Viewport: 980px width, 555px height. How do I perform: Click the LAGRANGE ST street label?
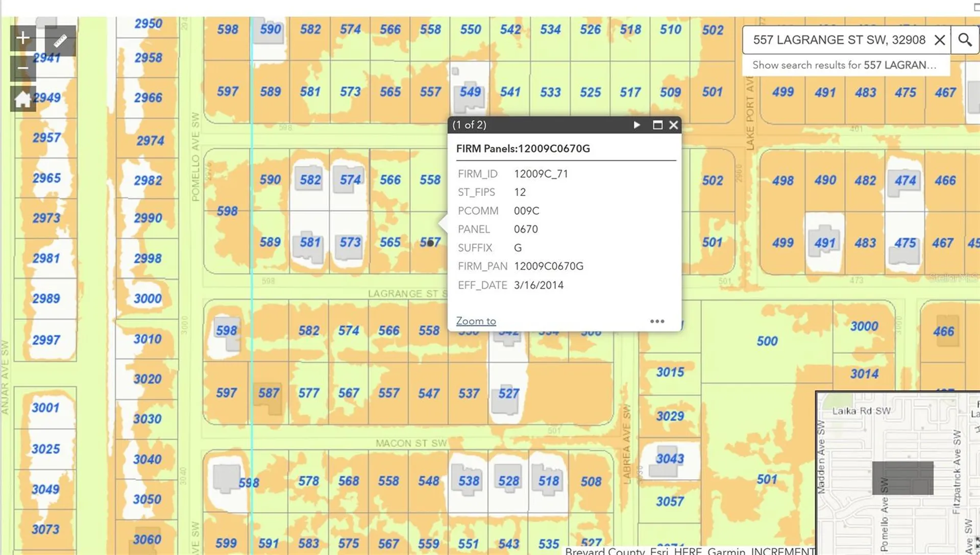tap(407, 294)
